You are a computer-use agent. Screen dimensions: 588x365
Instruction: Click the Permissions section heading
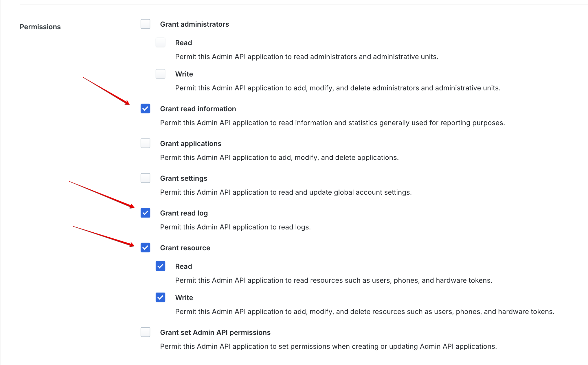coord(40,27)
